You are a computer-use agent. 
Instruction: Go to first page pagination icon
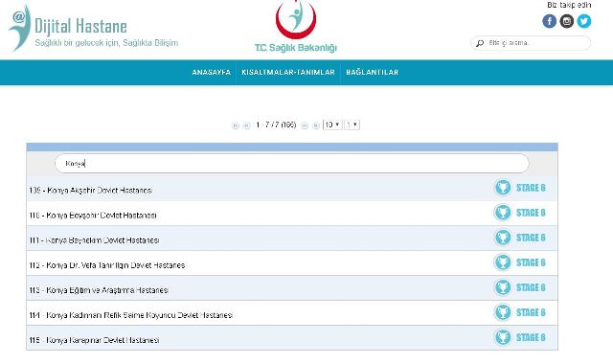click(x=235, y=125)
